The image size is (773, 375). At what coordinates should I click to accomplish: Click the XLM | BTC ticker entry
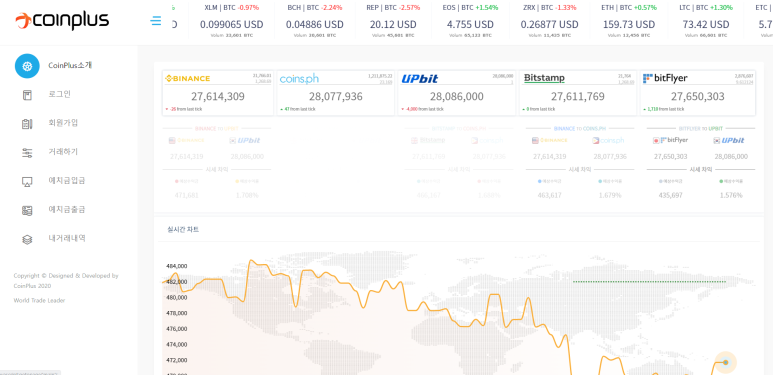coord(232,21)
